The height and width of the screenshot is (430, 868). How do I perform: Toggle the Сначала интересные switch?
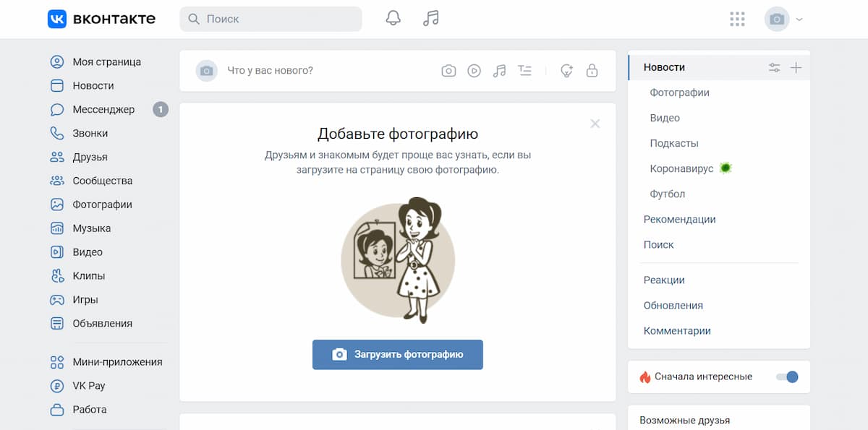coord(787,377)
